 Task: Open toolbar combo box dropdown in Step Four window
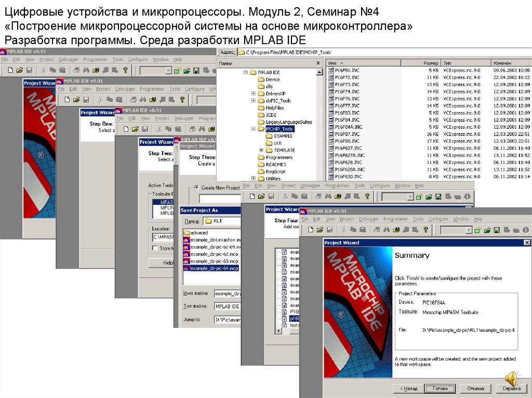coord(410,197)
